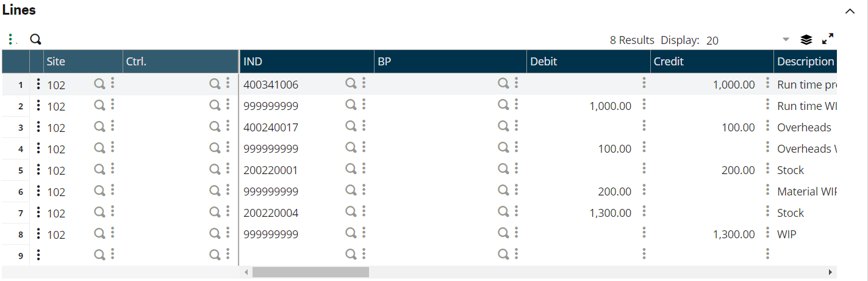Open IND lookup for account 400341006

tap(351, 84)
